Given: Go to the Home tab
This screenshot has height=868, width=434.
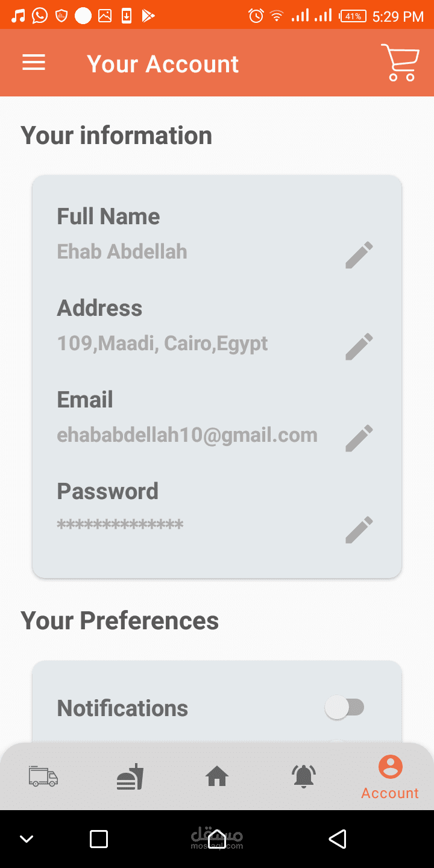Looking at the screenshot, I should (x=217, y=776).
